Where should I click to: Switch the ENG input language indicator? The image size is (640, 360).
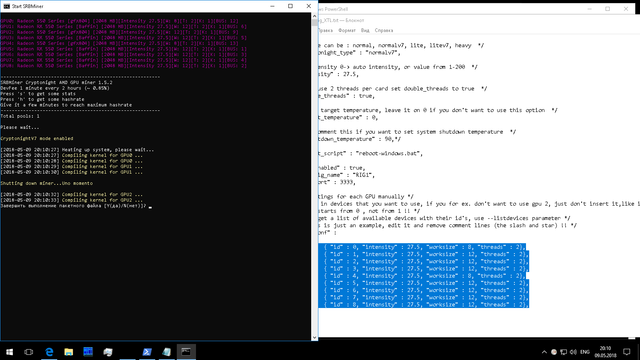click(x=585, y=352)
